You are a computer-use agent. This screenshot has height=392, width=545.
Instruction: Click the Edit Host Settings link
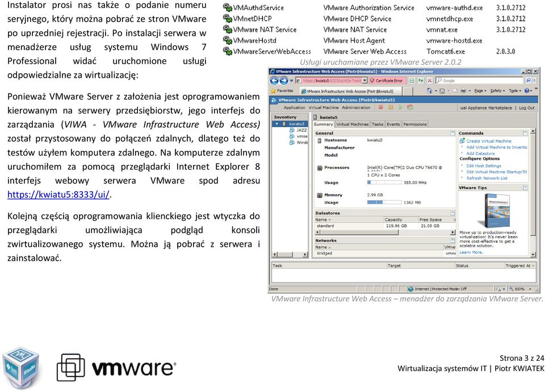click(484, 166)
